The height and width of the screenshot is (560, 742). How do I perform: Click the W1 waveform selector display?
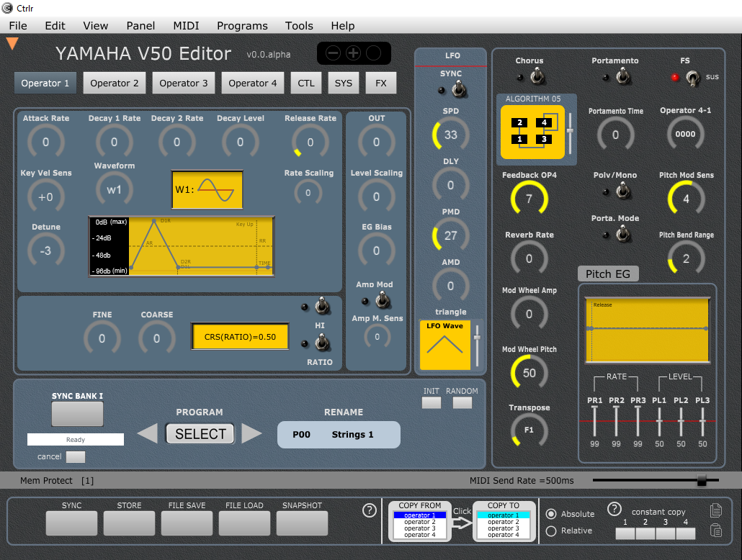[207, 190]
